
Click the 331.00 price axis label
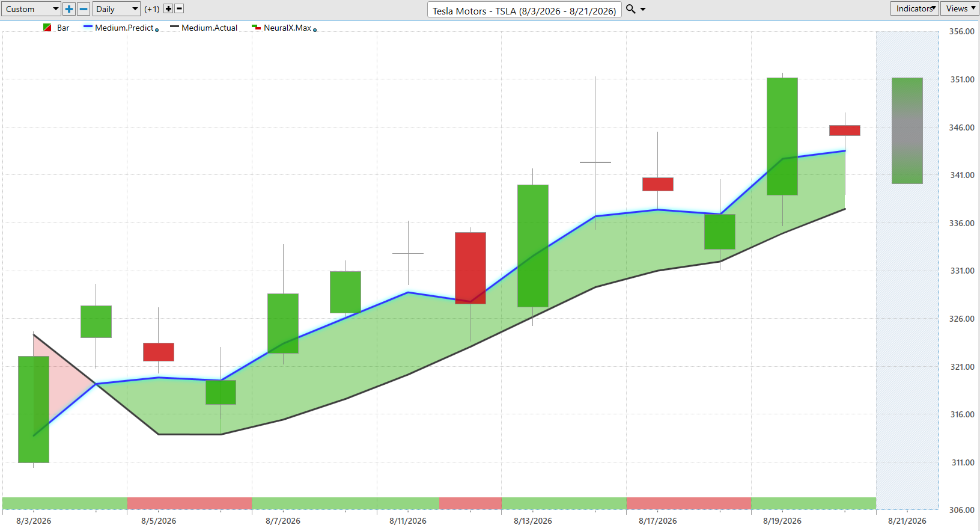coord(962,271)
